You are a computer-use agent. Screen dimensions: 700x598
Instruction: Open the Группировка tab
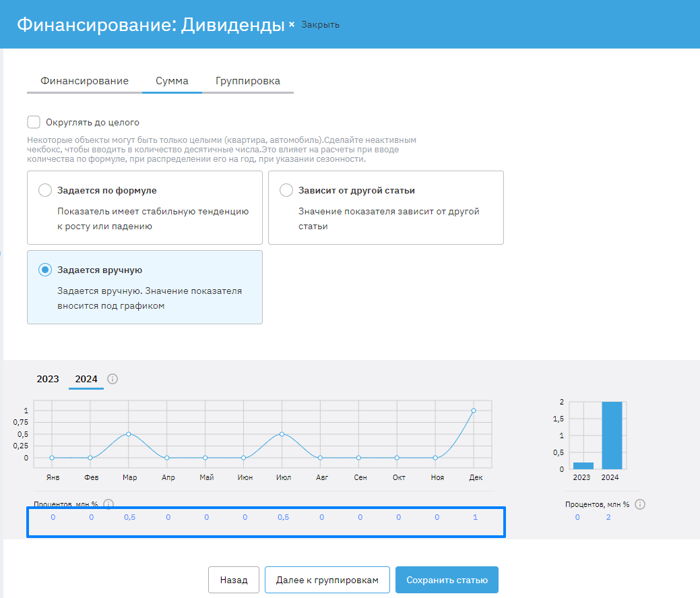[x=248, y=81]
